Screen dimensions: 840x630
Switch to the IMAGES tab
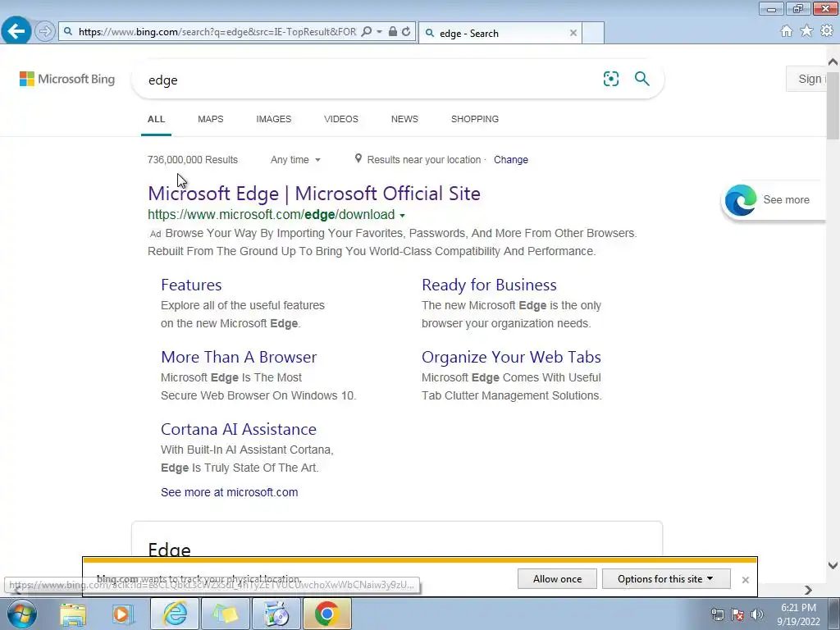pyautogui.click(x=274, y=119)
